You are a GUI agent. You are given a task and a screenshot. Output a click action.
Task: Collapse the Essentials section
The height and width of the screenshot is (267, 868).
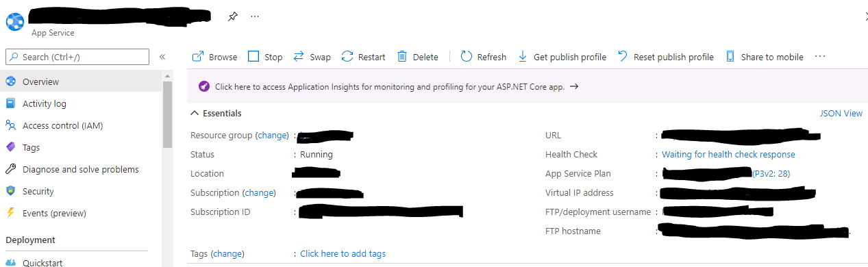pyautogui.click(x=216, y=113)
